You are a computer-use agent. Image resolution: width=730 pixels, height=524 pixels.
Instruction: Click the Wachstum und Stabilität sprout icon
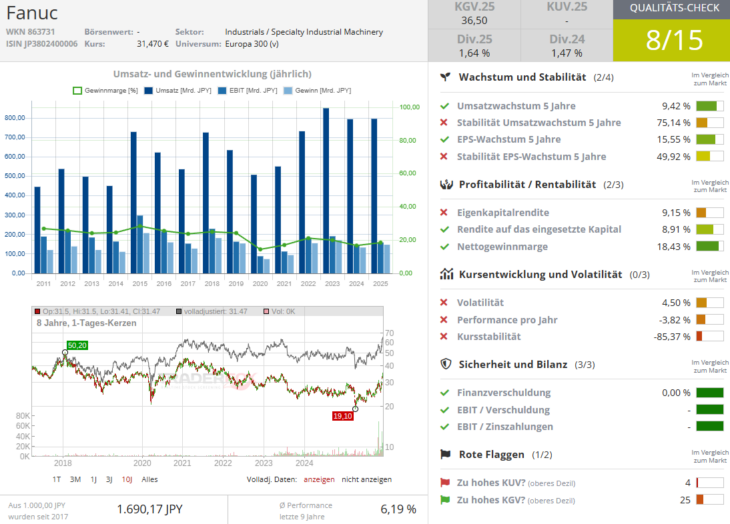(445, 77)
